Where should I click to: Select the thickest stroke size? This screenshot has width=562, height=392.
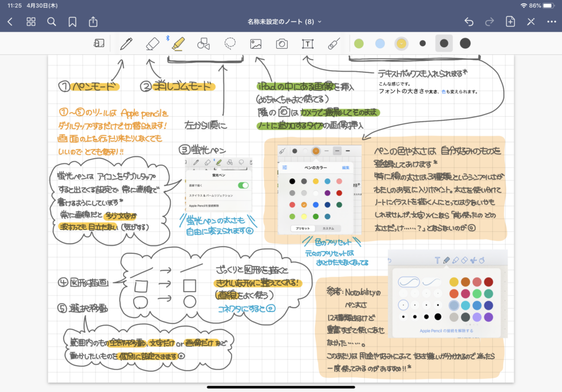[465, 43]
